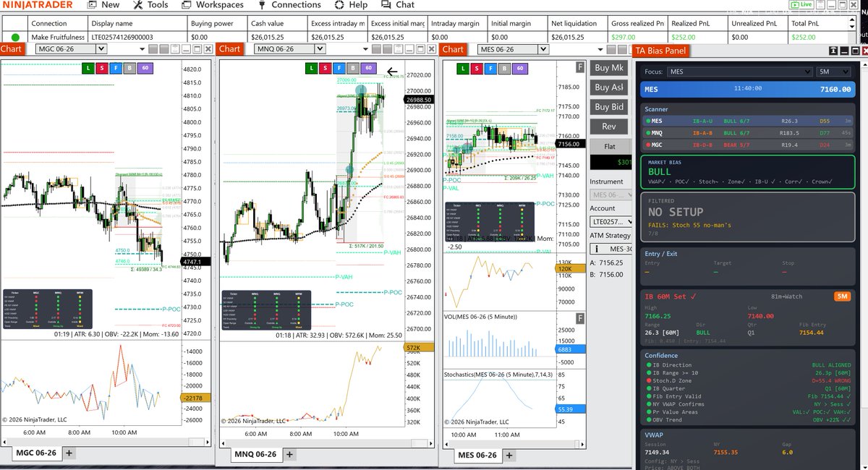Click the F button on MNQ chart
The image size is (868, 470).
click(x=339, y=68)
